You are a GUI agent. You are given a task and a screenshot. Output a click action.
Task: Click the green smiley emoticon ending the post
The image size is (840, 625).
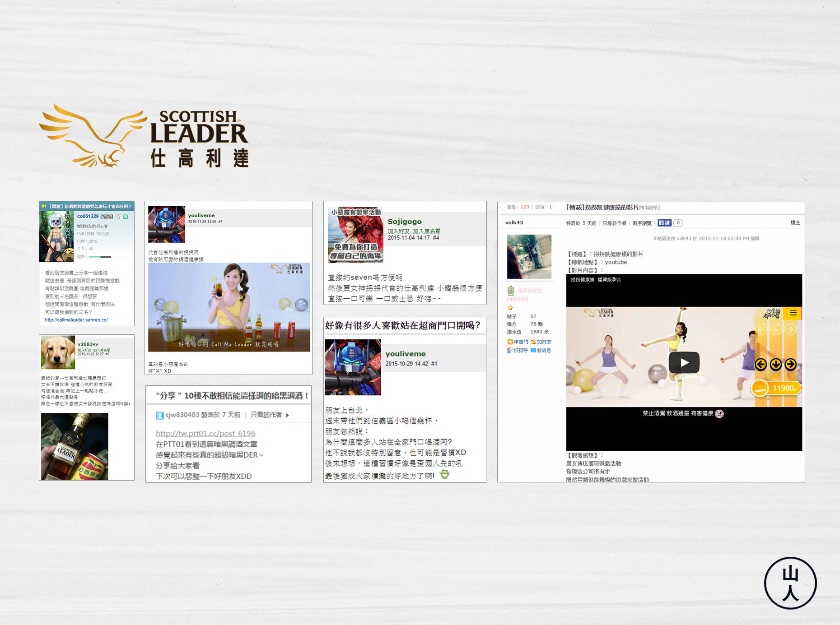(445, 474)
